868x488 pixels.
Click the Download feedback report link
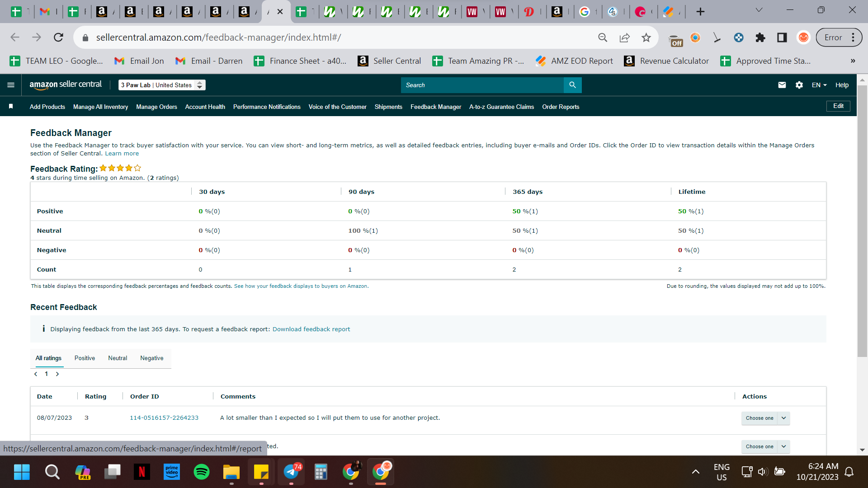(311, 329)
